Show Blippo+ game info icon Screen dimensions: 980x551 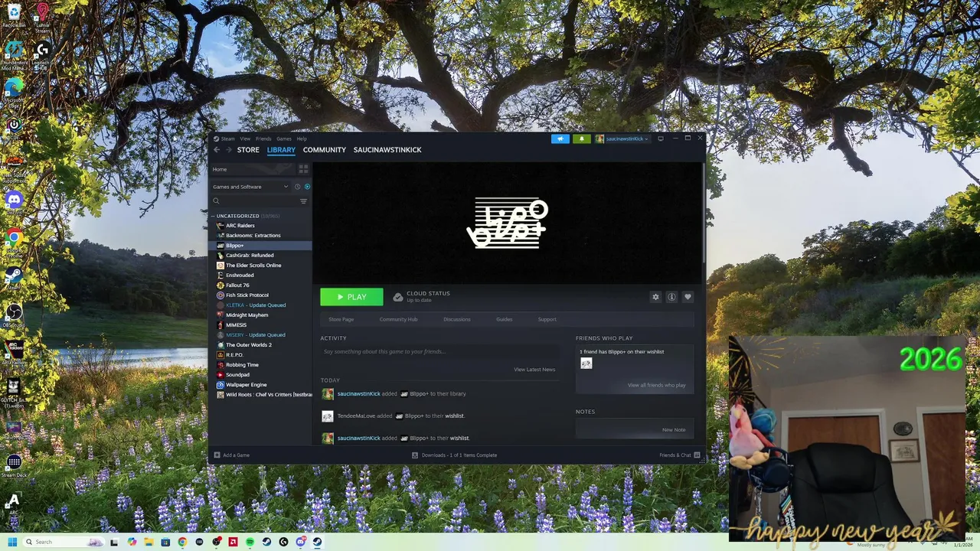point(671,297)
